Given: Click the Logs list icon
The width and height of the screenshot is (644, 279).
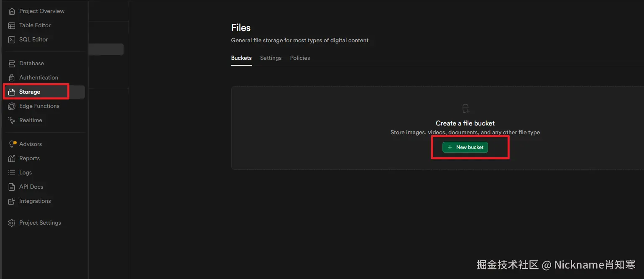Looking at the screenshot, I should [12, 173].
